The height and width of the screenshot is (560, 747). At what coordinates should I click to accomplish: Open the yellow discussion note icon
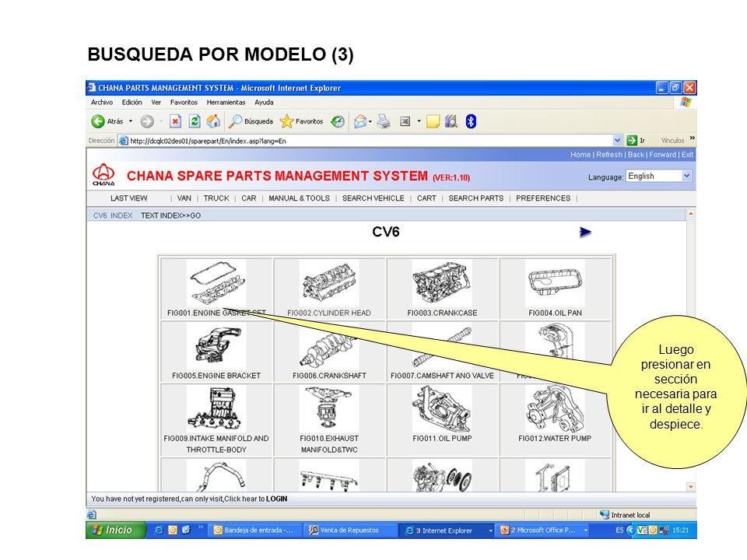click(x=433, y=121)
